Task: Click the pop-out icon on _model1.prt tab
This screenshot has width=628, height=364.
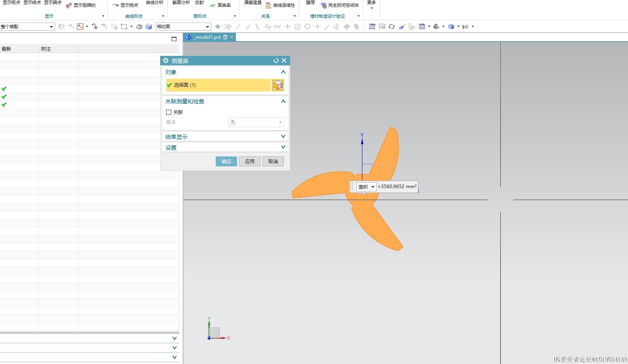Action: 226,37
